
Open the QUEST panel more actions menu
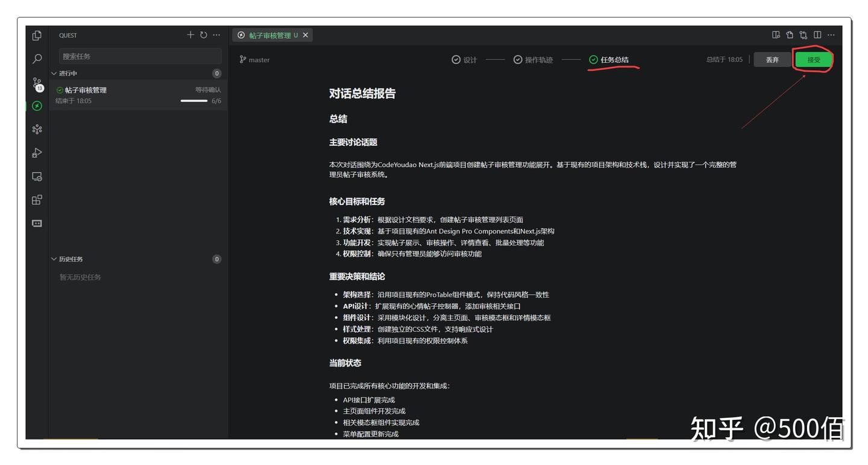(217, 34)
